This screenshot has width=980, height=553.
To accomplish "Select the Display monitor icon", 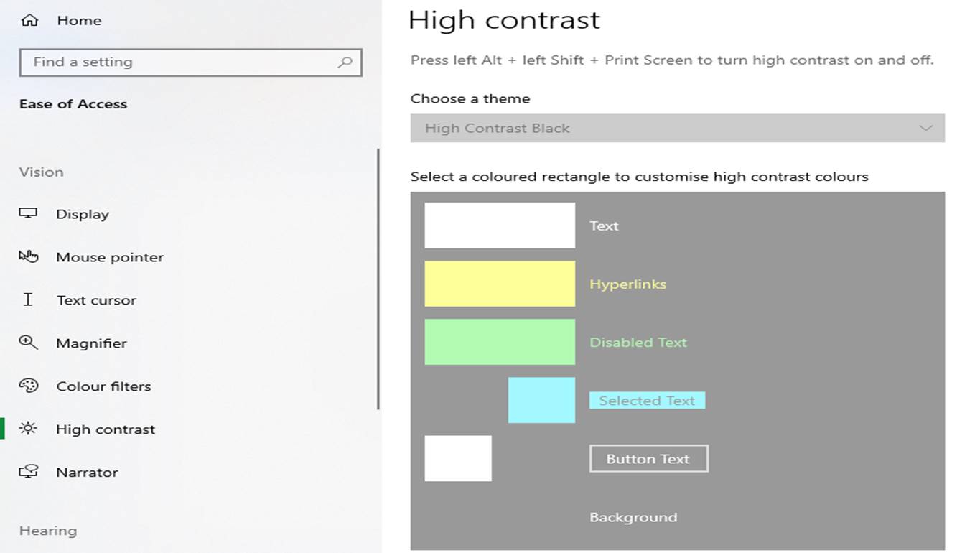I will (x=29, y=213).
